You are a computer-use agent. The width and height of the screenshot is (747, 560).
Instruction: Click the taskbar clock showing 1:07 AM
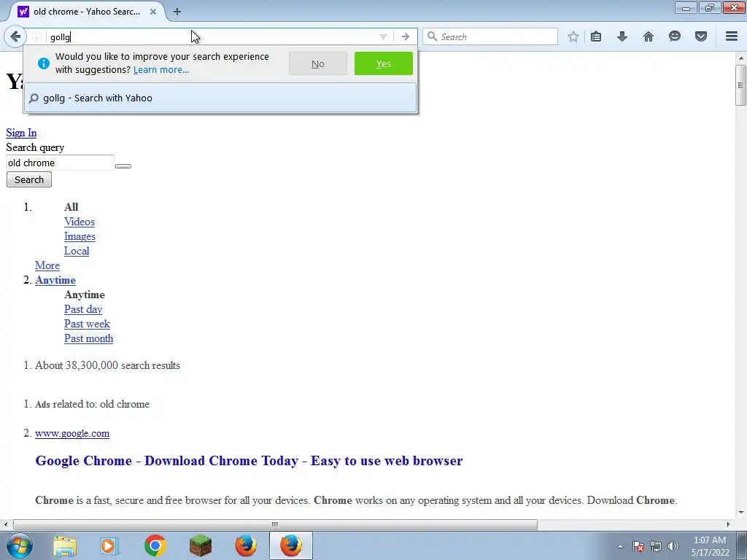click(710, 546)
